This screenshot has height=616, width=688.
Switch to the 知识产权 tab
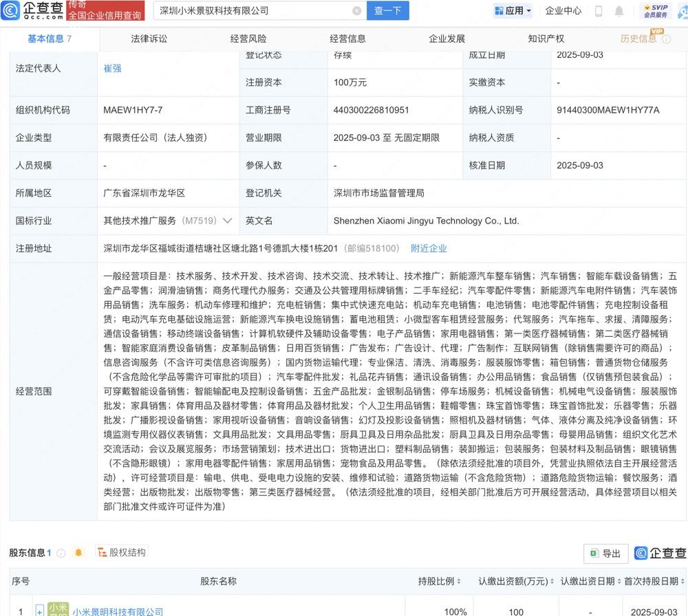pyautogui.click(x=546, y=38)
